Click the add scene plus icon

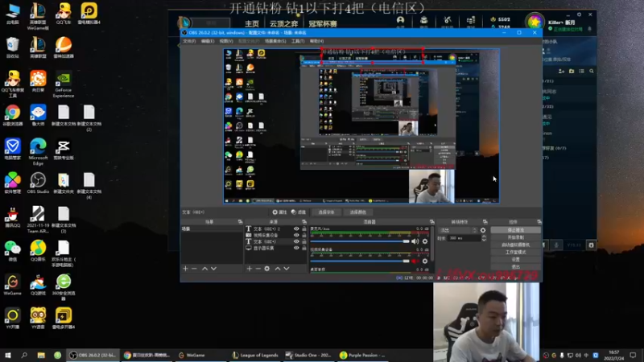pos(185,269)
